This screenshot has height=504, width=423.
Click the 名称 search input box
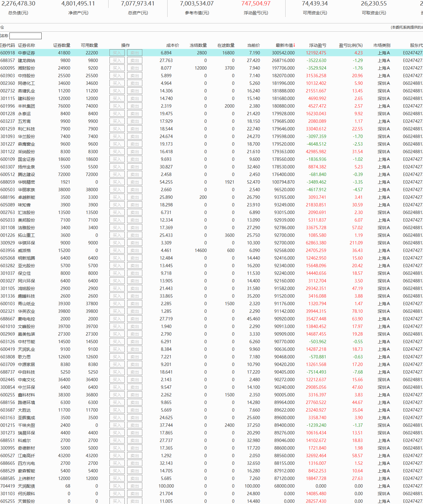pos(26,36)
